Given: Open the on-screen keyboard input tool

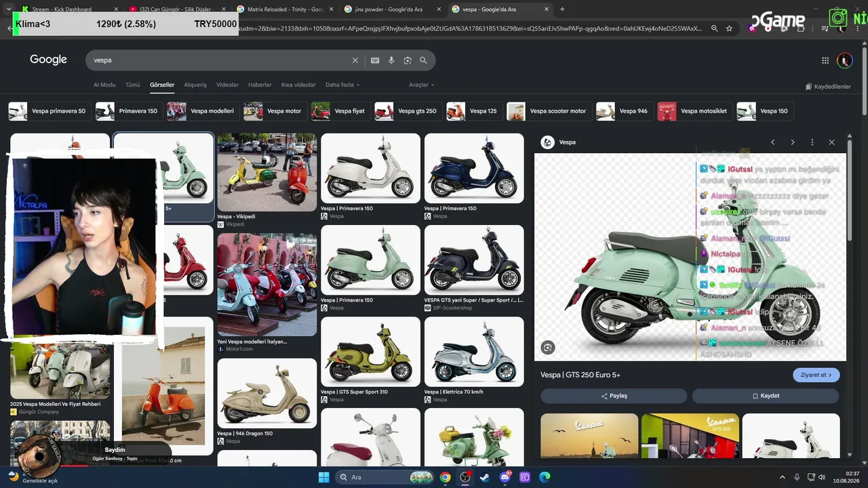Looking at the screenshot, I should (375, 60).
